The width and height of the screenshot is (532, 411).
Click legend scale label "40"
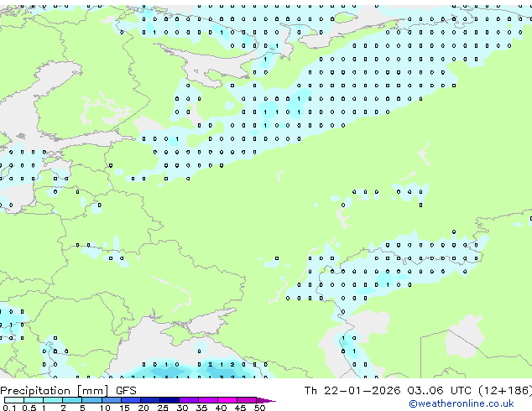tap(222, 408)
